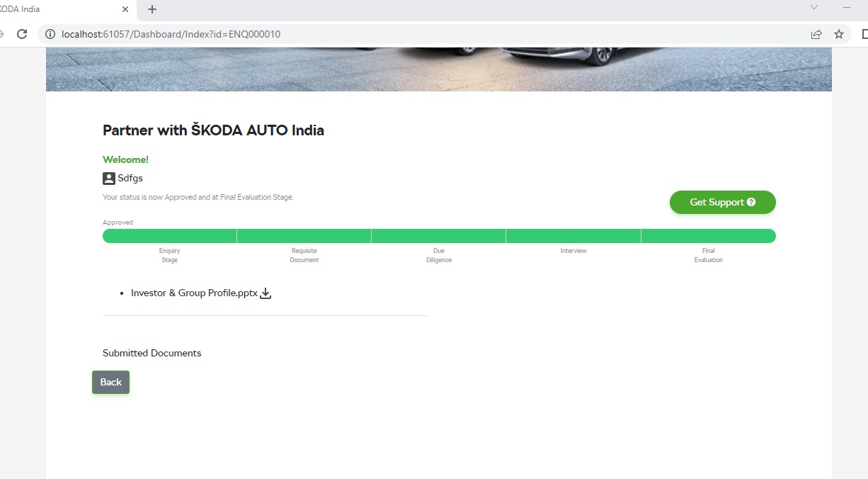Click the user profile icon beside Sdfgs
Viewport: 868px width, 479px height.
pyautogui.click(x=109, y=179)
